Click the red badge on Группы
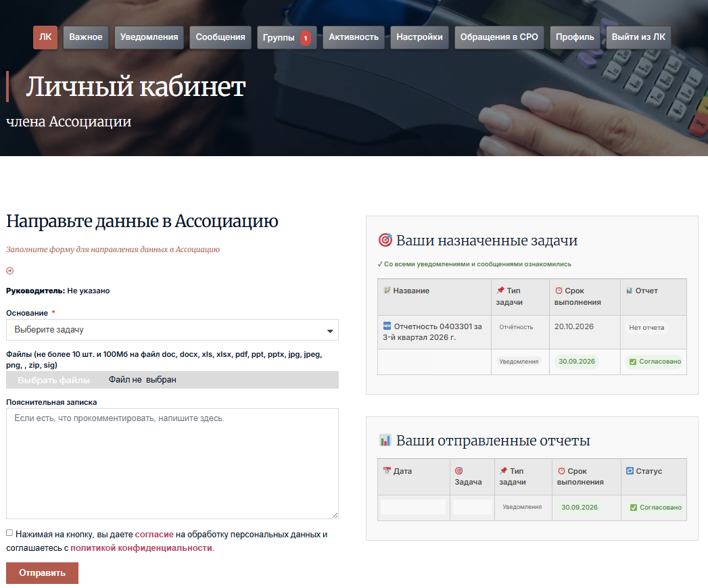This screenshot has width=708, height=588. 306,38
